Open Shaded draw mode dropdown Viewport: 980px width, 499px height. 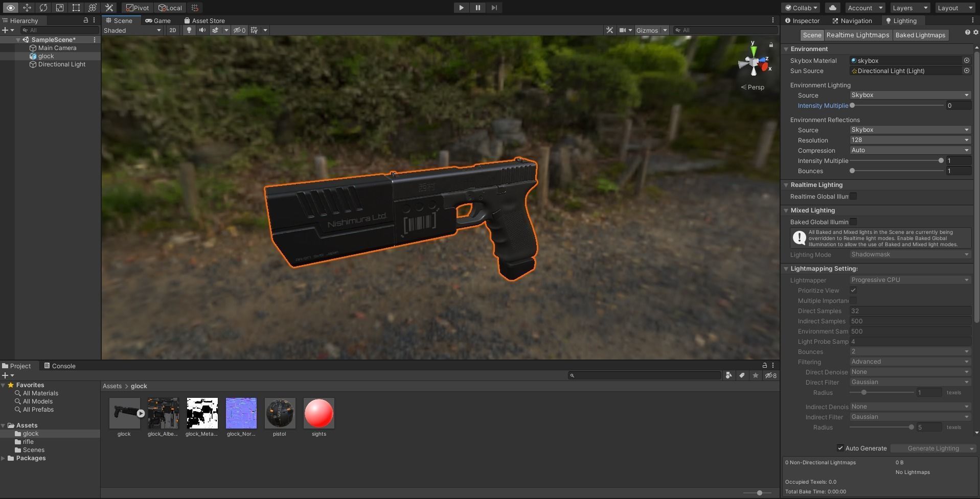[x=132, y=30]
